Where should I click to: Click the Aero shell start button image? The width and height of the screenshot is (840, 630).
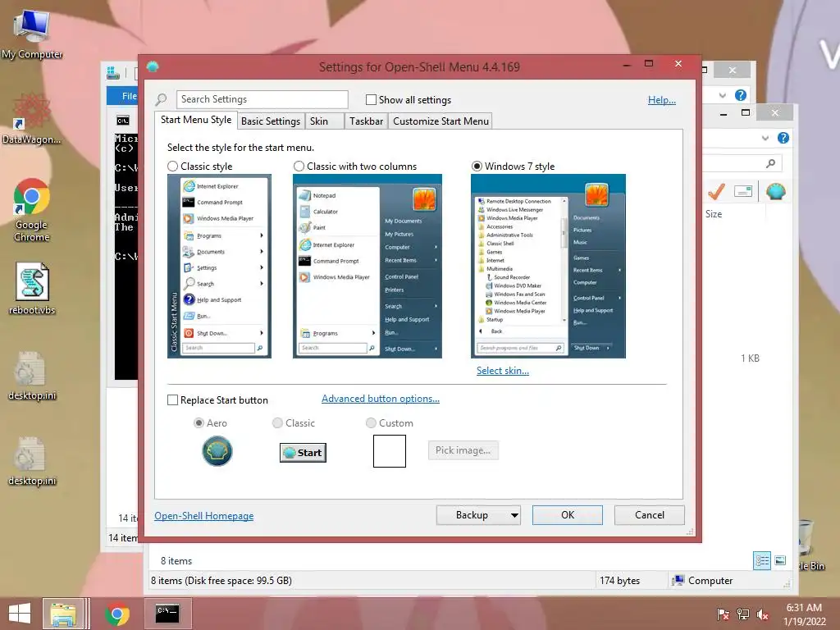217,451
